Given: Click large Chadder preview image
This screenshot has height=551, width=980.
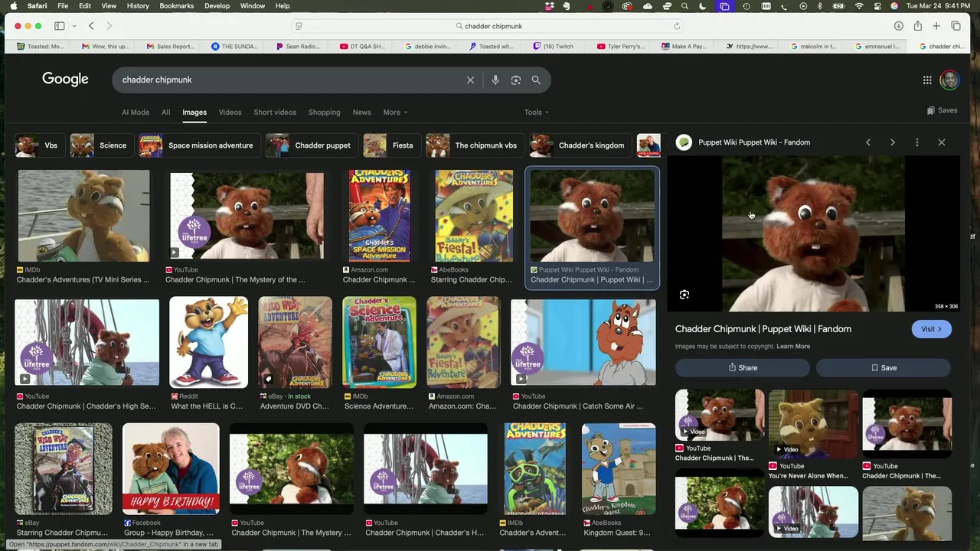Looking at the screenshot, I should [x=813, y=233].
